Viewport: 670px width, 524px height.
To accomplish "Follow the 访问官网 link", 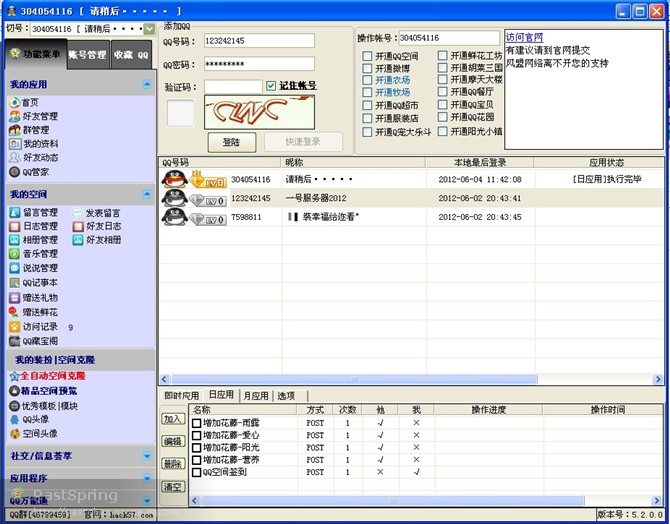I will [x=524, y=38].
